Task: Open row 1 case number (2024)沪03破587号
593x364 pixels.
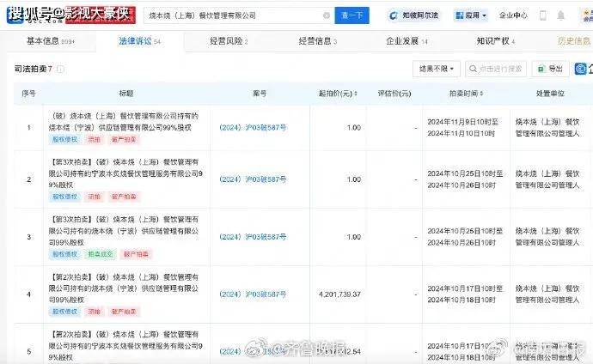Action: [253, 128]
